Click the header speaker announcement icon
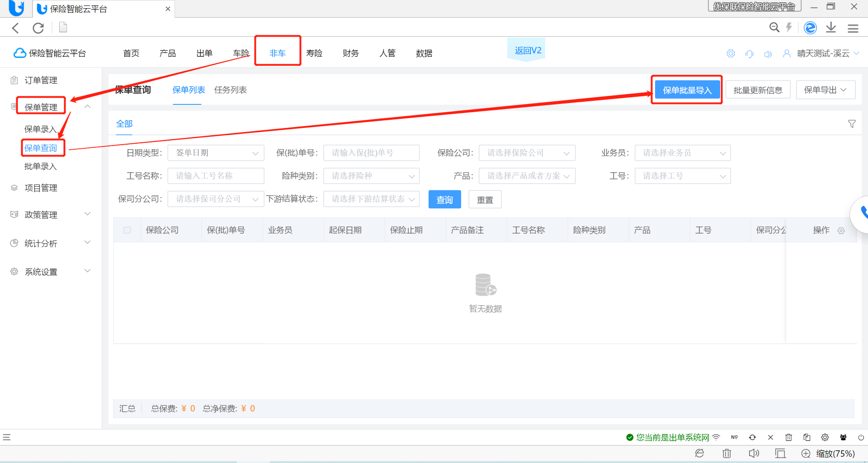Screen dimensions: 868x463 point(768,54)
